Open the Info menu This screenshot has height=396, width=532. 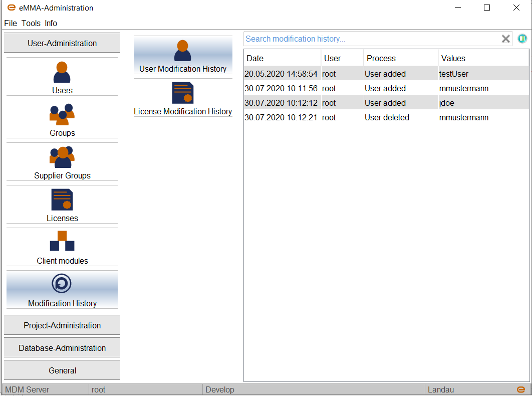[51, 23]
